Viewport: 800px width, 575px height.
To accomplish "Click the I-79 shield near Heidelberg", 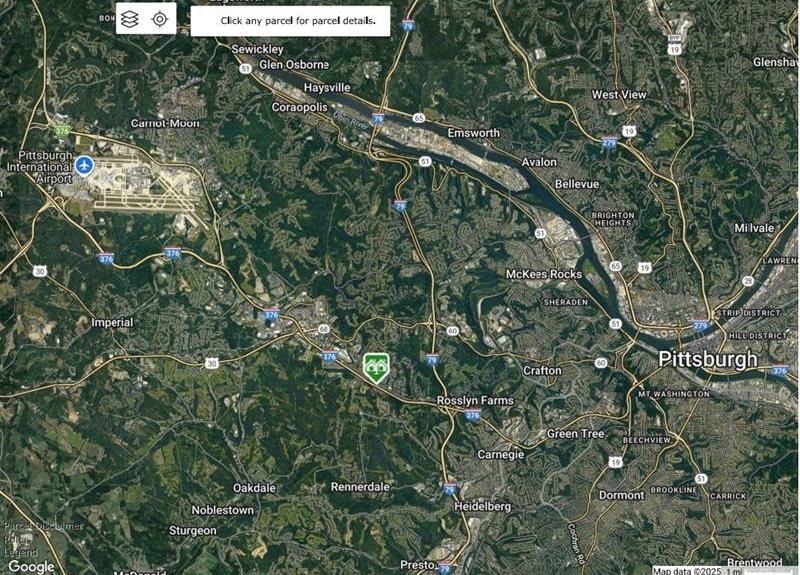I will (x=449, y=490).
